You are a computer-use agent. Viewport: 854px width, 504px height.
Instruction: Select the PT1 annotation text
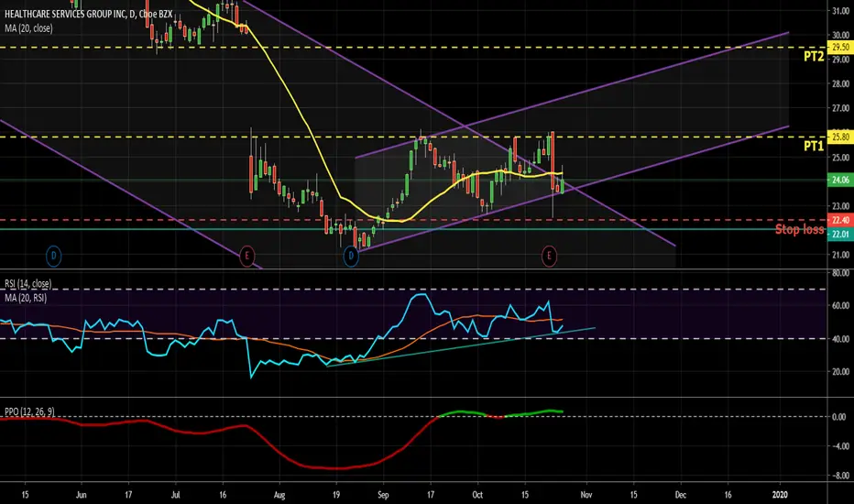(814, 146)
